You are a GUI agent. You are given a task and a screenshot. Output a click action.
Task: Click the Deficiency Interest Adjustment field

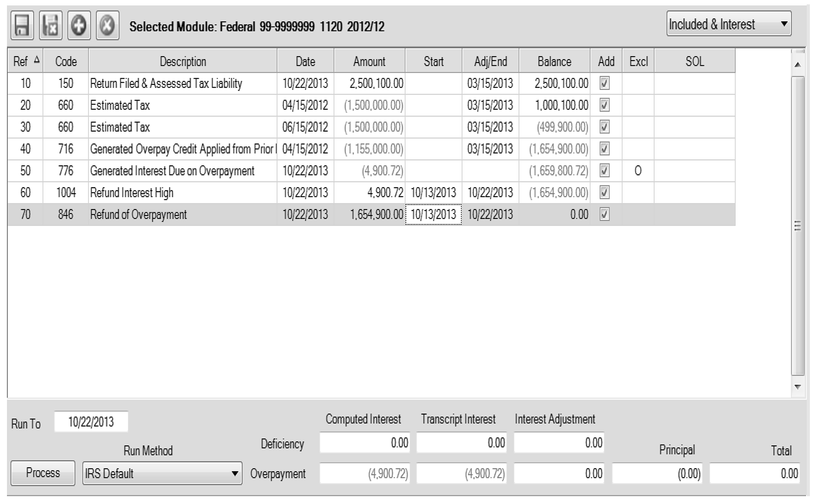pos(559,443)
